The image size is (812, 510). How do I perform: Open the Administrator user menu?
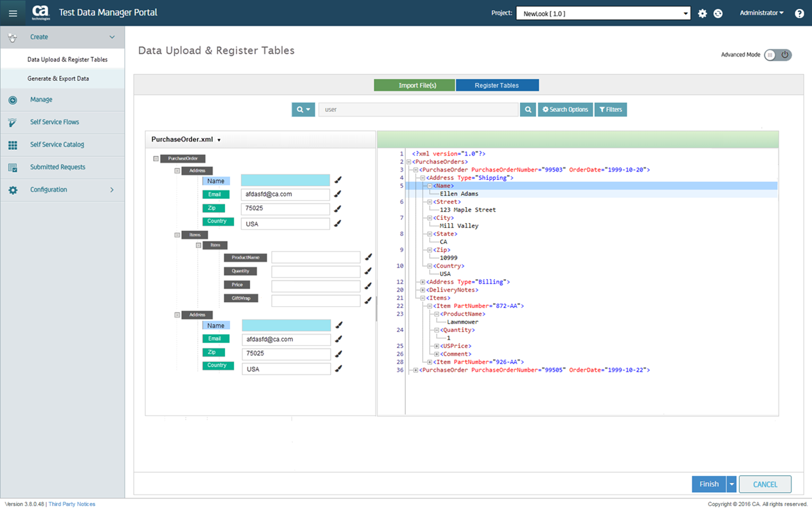(x=762, y=13)
